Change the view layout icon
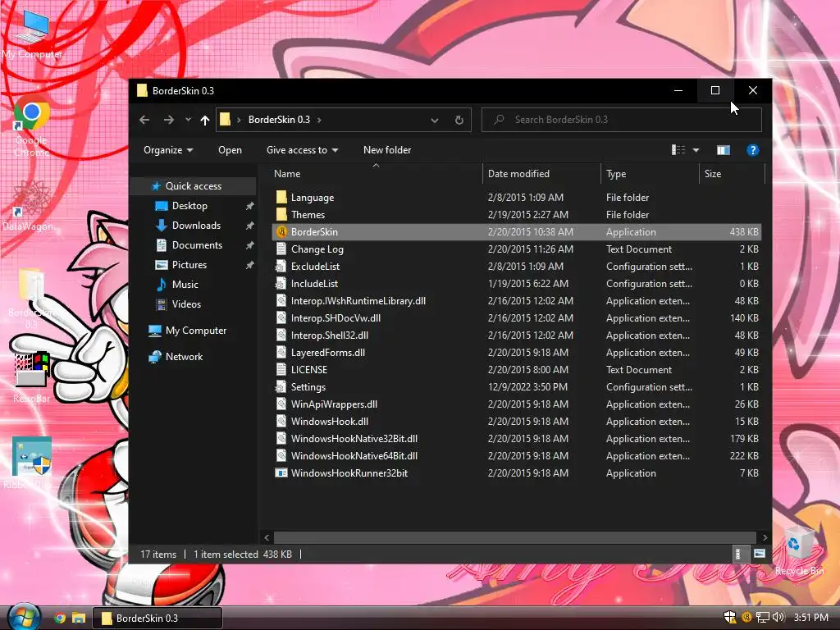840x630 pixels. [x=678, y=150]
